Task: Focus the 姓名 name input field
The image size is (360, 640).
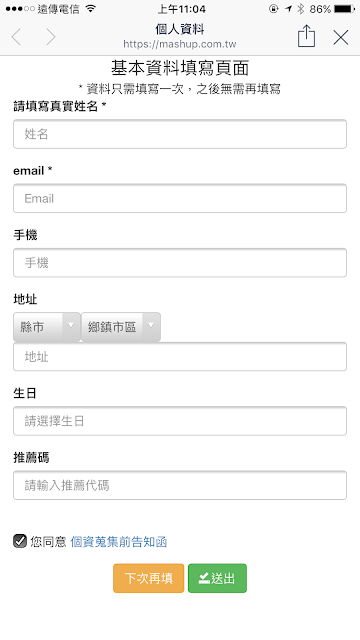Action: click(x=180, y=134)
